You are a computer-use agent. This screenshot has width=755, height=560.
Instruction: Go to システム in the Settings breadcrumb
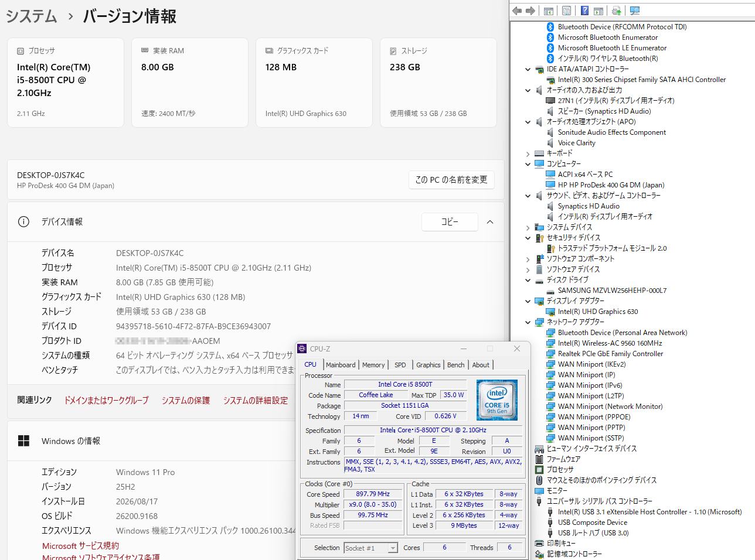click(x=32, y=16)
